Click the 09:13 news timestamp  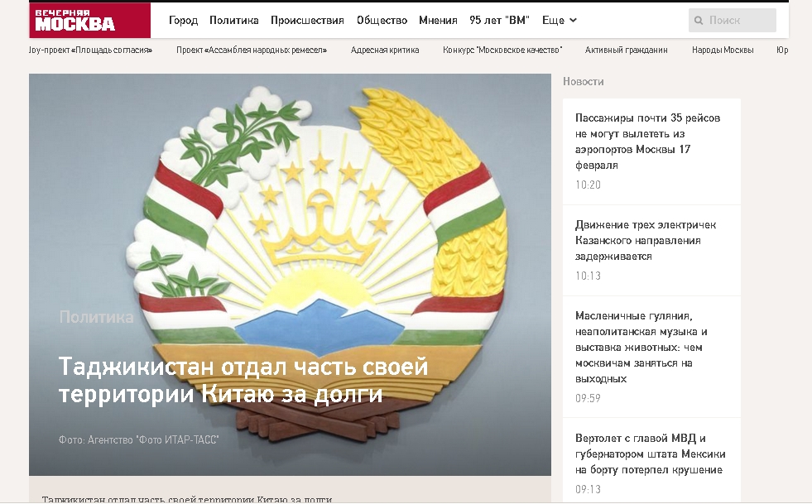pos(588,489)
